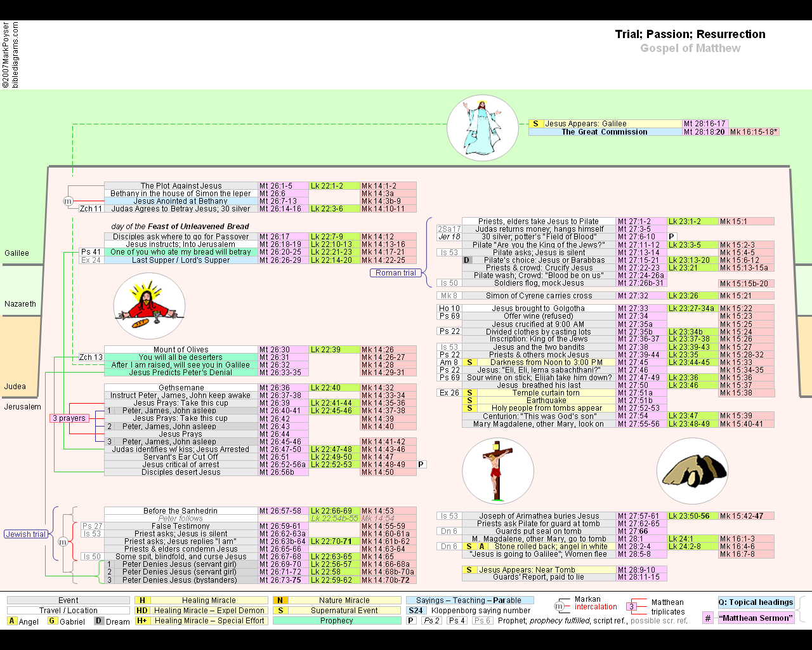The height and width of the screenshot is (650, 812).
Task: Click 'The Great Commission' row
Action: 605,131
